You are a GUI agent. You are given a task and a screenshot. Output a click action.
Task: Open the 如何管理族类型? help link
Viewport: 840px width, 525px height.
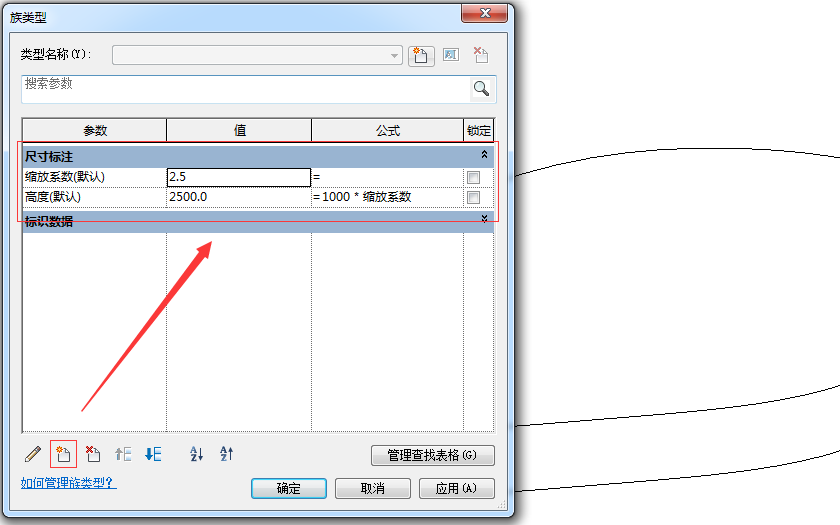click(x=69, y=483)
